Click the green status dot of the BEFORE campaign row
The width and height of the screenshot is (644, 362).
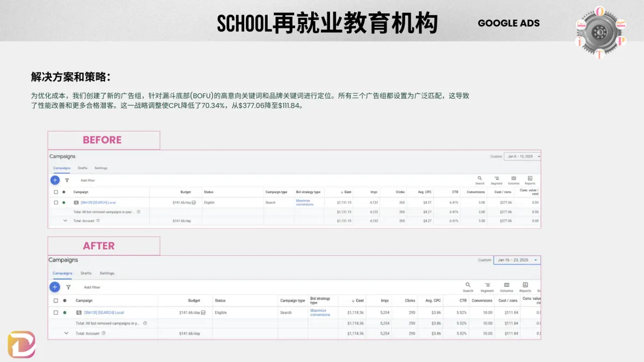point(64,203)
